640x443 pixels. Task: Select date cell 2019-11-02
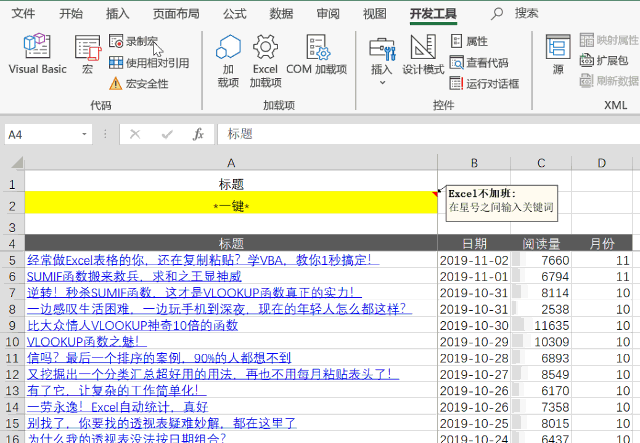(x=474, y=260)
